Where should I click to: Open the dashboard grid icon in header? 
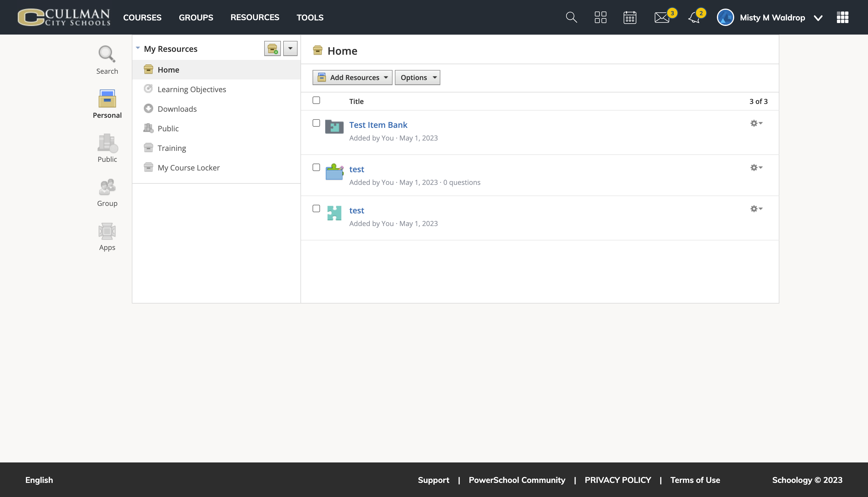coord(600,17)
